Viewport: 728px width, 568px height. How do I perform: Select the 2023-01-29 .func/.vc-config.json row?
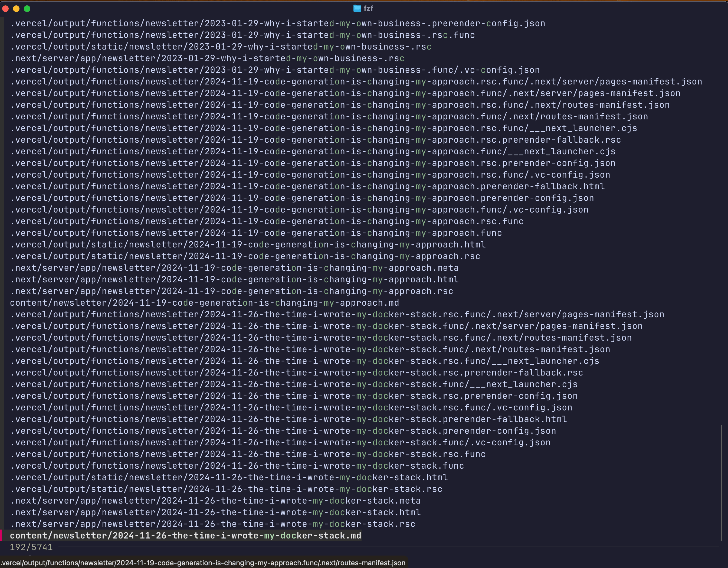(x=275, y=70)
